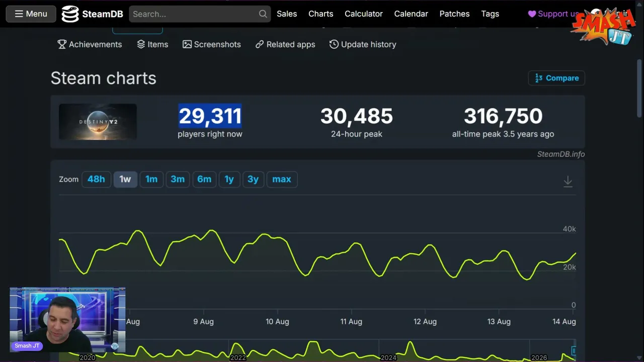Open the Destiny 2 game thumbnail

(x=98, y=122)
